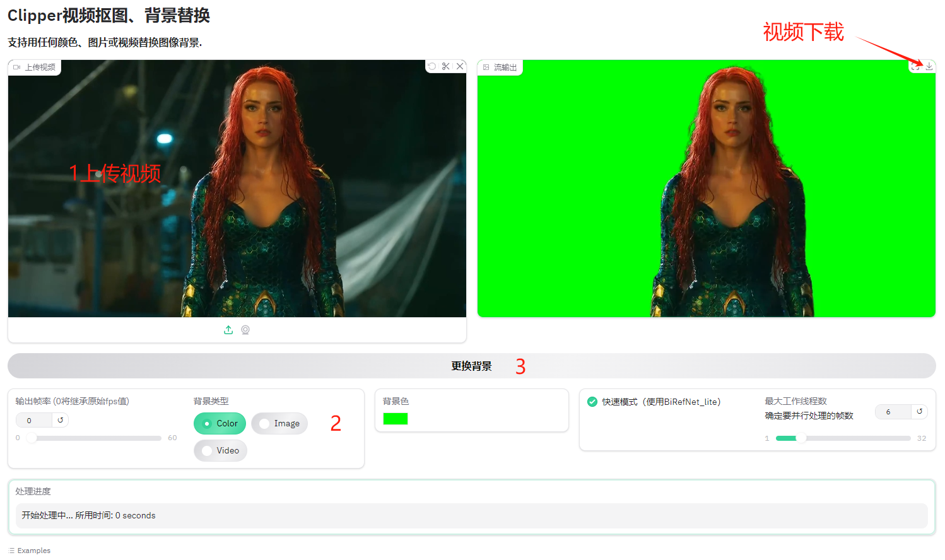The width and height of the screenshot is (945, 560).
Task: Adjust the max worker threads slider
Action: point(843,438)
